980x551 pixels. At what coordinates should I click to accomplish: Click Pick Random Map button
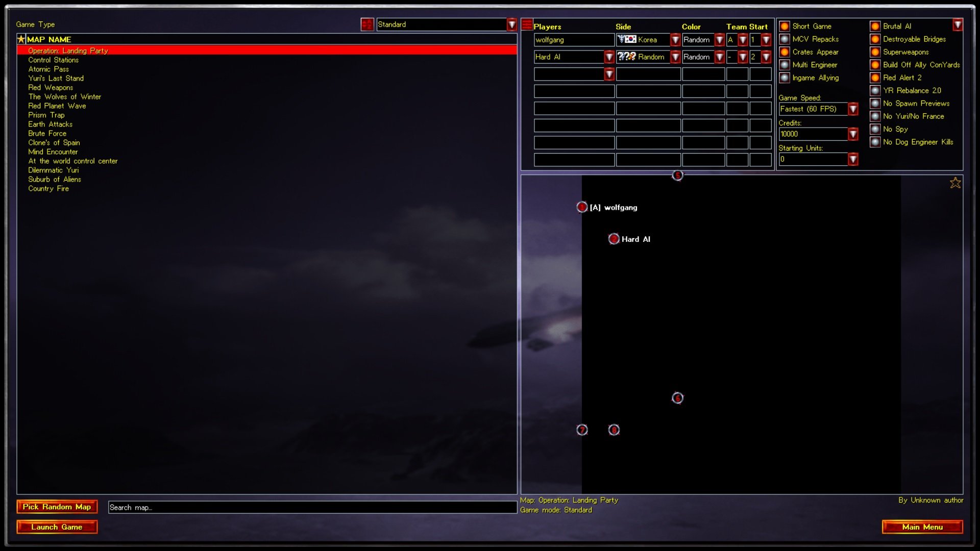57,507
